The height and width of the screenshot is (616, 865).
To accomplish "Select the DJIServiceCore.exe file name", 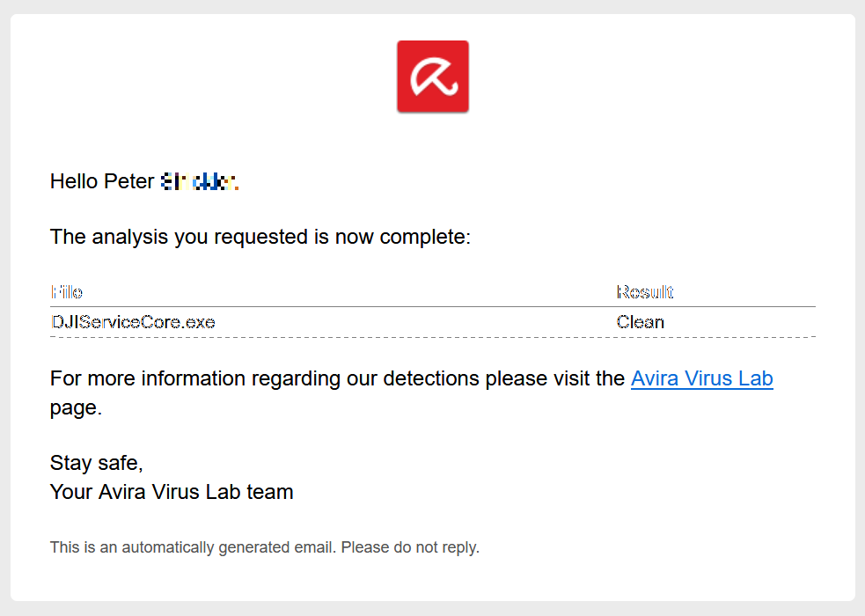I will [x=133, y=322].
